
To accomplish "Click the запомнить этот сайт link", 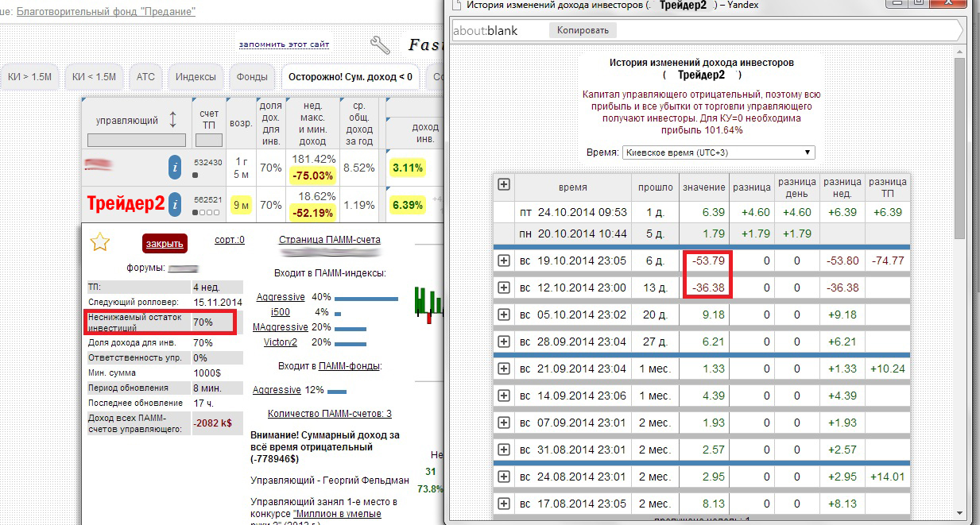I will click(284, 44).
